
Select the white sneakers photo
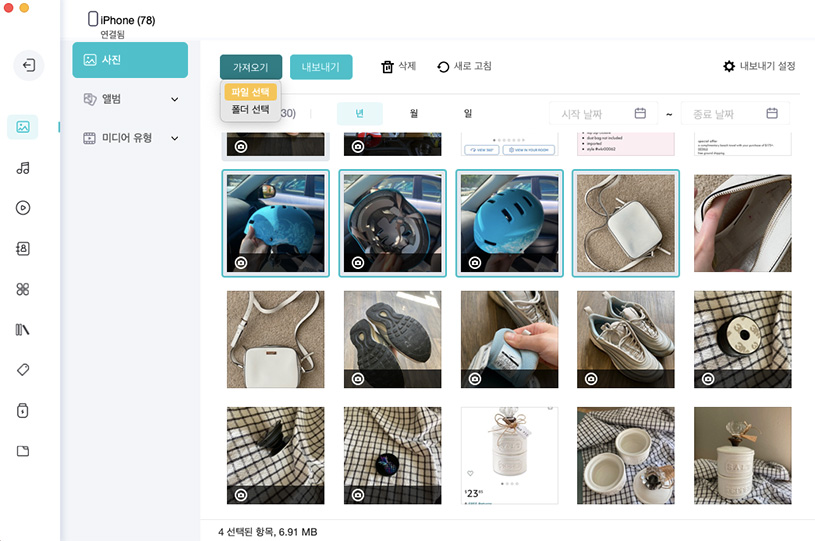[626, 339]
